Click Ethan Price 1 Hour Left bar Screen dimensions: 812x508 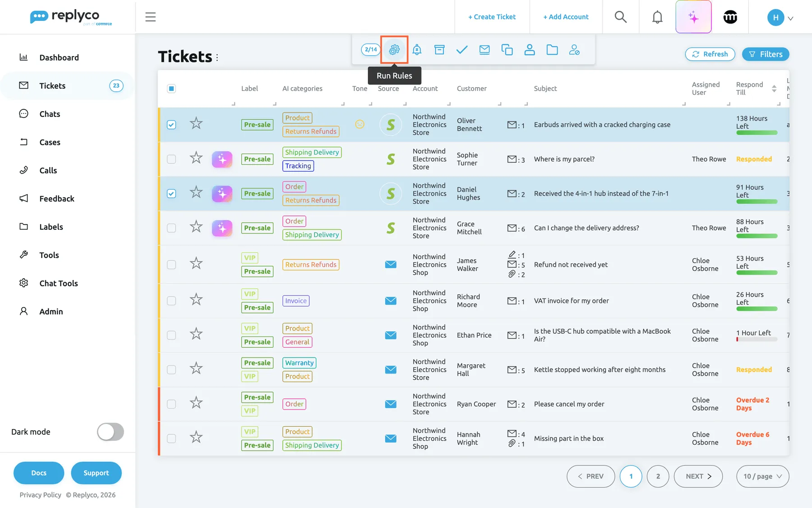point(757,340)
